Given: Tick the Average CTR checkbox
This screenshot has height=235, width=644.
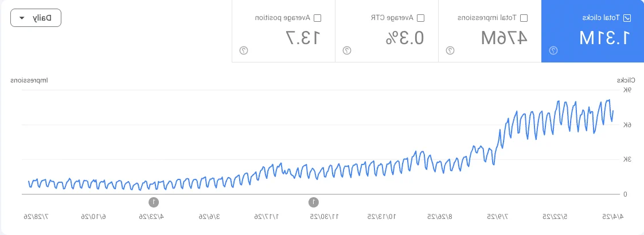Looking at the screenshot, I should pyautogui.click(x=420, y=18).
